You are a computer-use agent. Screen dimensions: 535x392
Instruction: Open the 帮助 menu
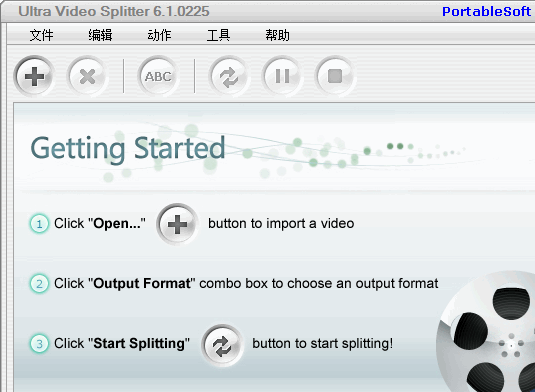(x=277, y=35)
